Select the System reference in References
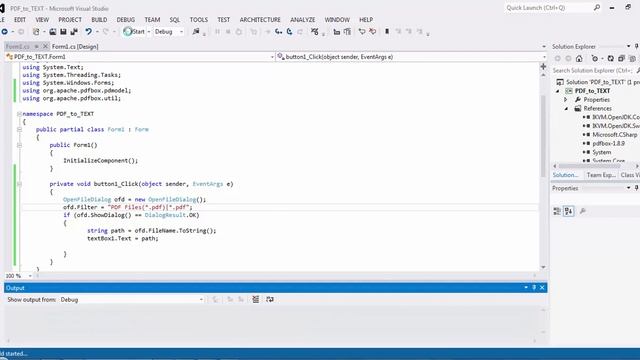This screenshot has width=640, height=360. [x=602, y=152]
